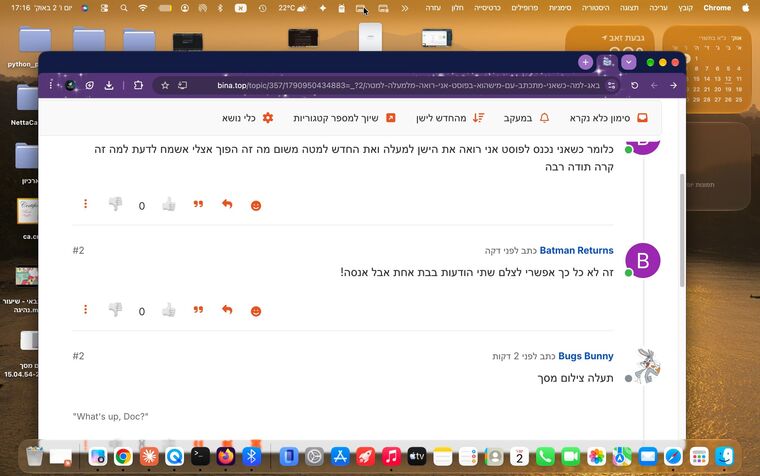Bookmark this page with the star icon
Screen dimensions: 760x476
click(x=165, y=85)
